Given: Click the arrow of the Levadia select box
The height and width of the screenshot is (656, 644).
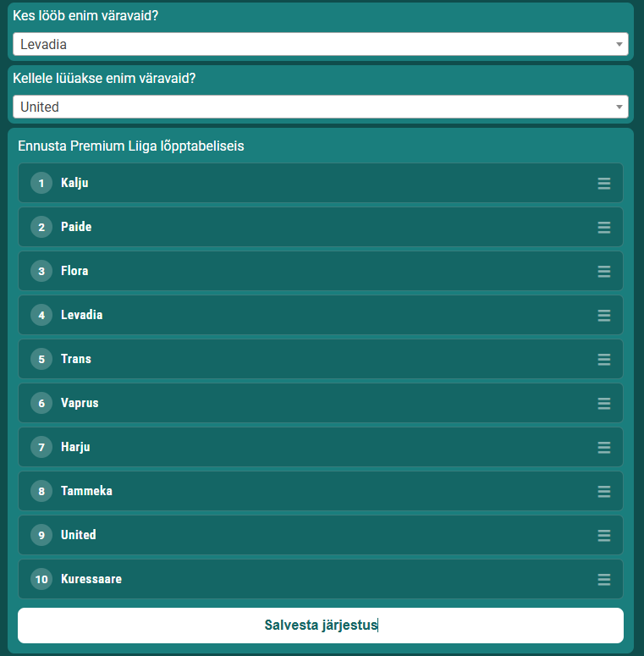Looking at the screenshot, I should (x=619, y=44).
